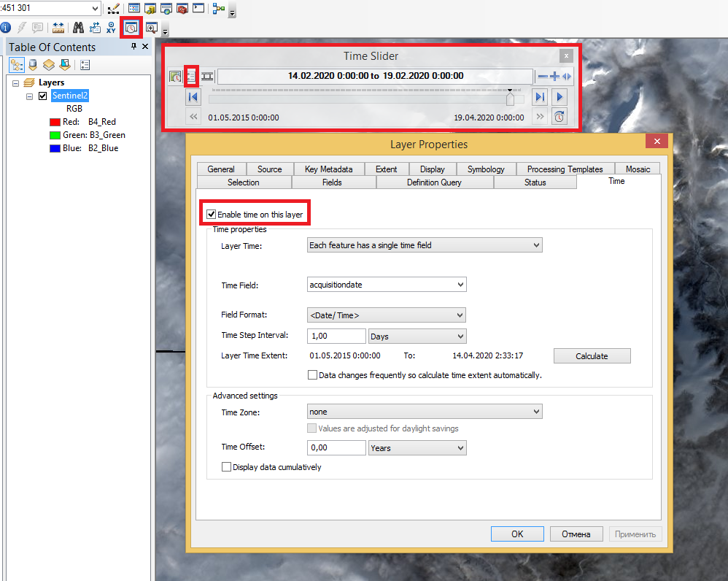Play the time animation
Viewport: 728px width, 581px height.
(559, 97)
